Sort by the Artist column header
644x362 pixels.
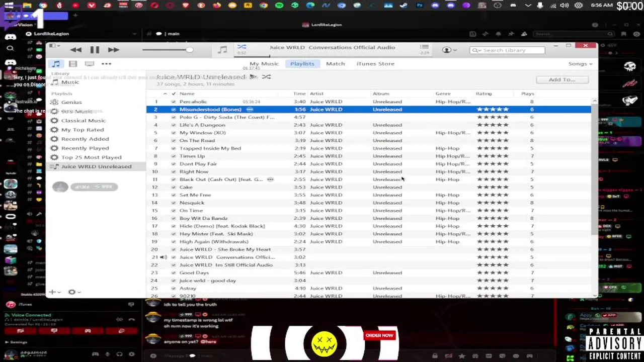tap(316, 94)
